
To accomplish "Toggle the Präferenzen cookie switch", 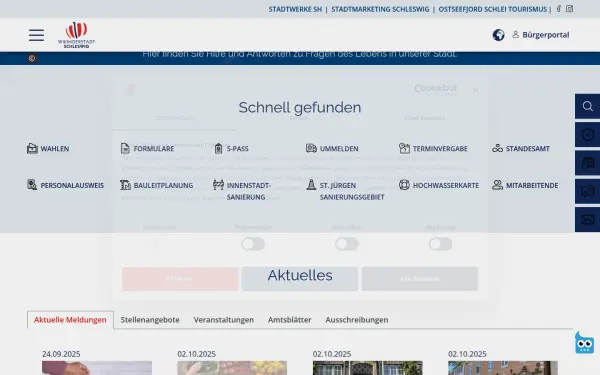I will point(253,244).
